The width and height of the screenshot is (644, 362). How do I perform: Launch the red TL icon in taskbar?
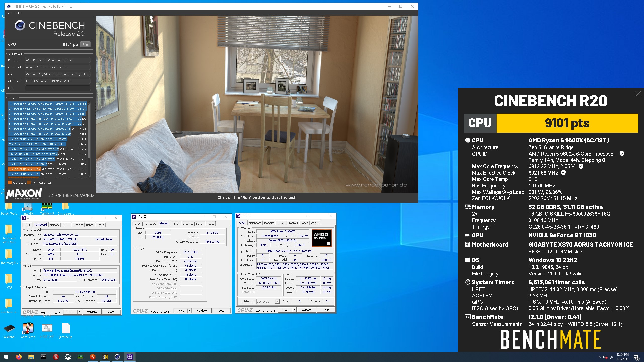click(56, 357)
